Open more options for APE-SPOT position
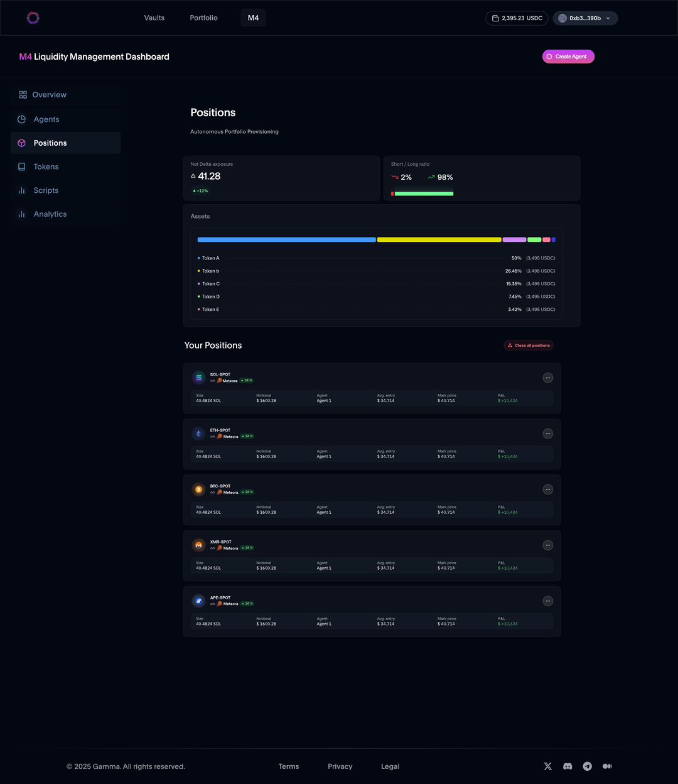The width and height of the screenshot is (678, 784). click(x=548, y=601)
